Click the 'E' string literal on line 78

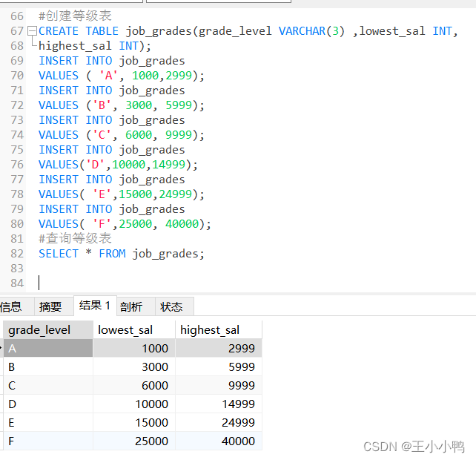102,194
